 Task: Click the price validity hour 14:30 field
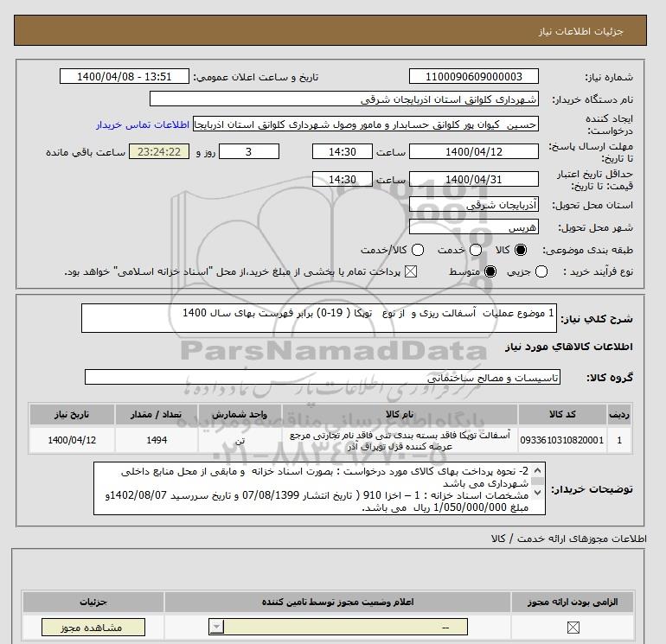[342, 179]
